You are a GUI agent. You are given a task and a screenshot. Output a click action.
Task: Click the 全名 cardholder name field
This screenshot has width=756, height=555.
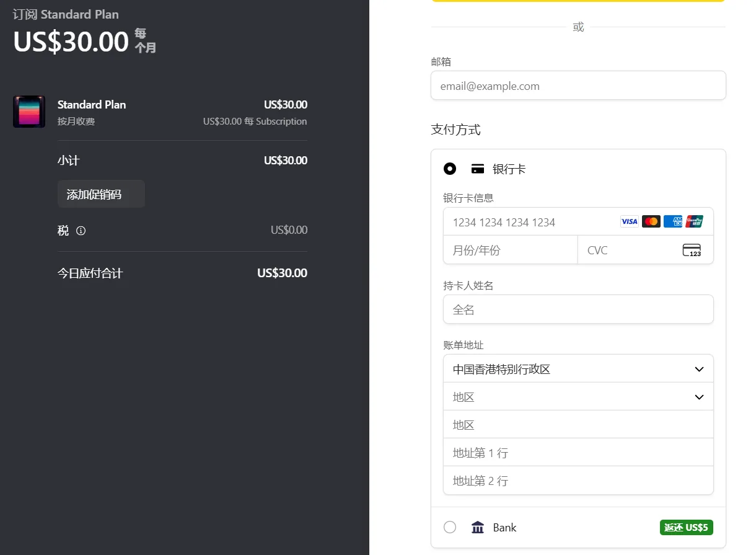pos(578,309)
